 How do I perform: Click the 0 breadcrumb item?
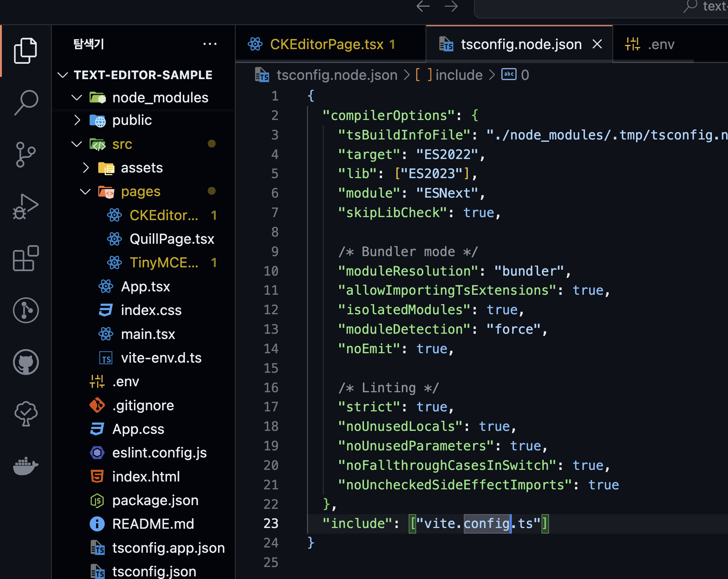click(x=525, y=75)
